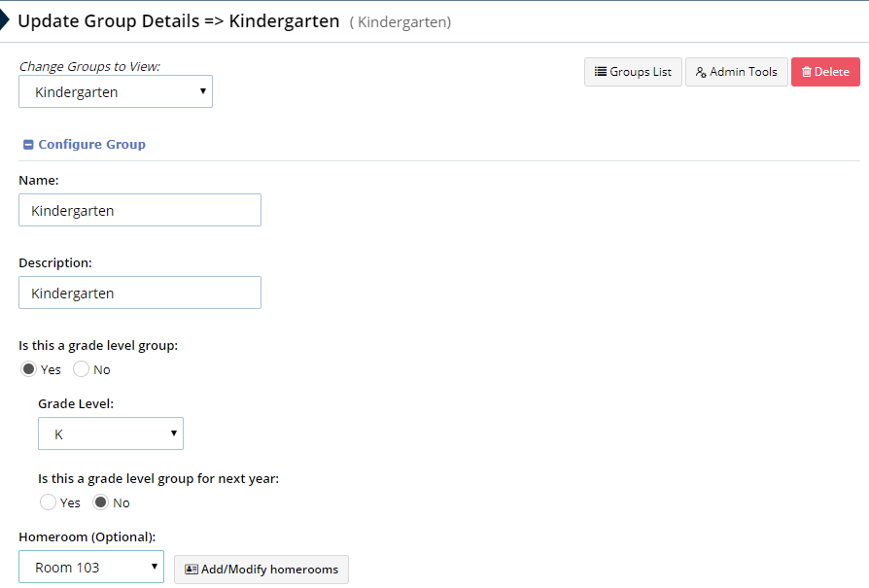Open Admin Tools
This screenshot has width=869, height=588.
tap(737, 72)
